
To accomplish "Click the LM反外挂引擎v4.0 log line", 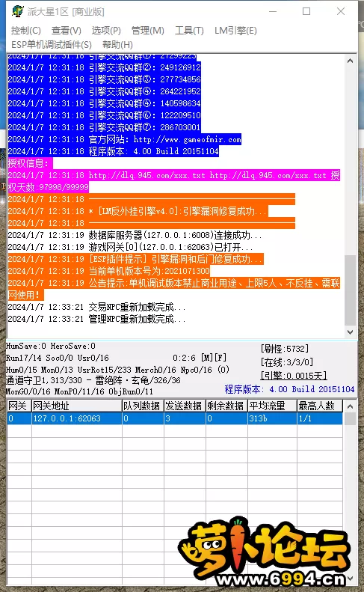I will coord(138,211).
